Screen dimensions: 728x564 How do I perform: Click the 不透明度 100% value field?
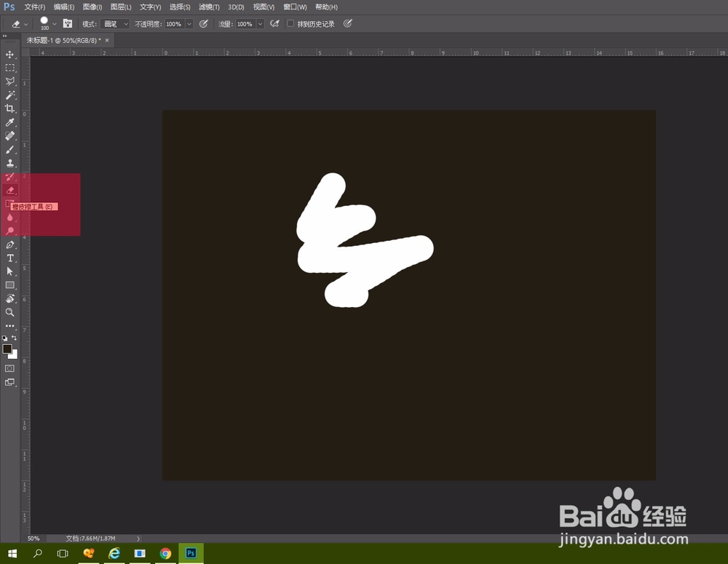[175, 24]
